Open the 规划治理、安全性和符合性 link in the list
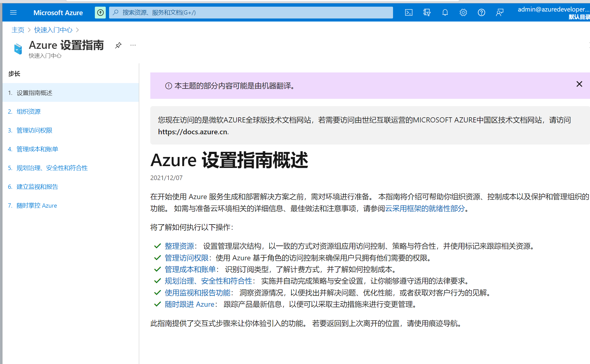 point(208,281)
